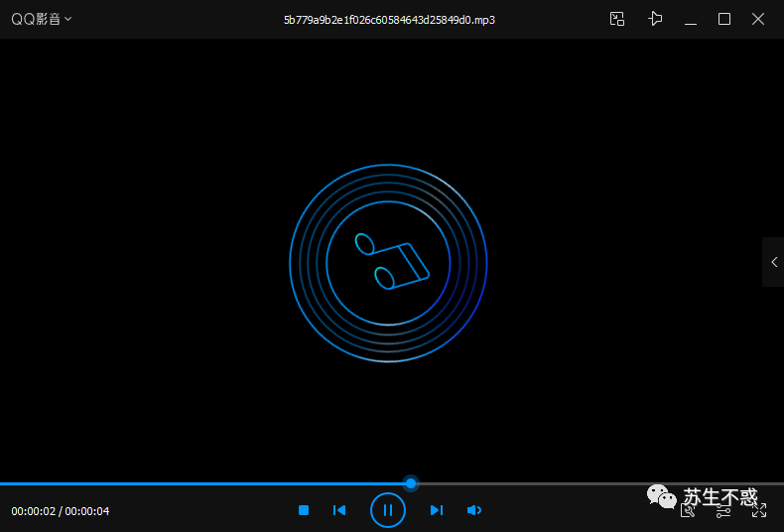Enter fullscreen mode
The image size is (784, 532).
coord(759,510)
